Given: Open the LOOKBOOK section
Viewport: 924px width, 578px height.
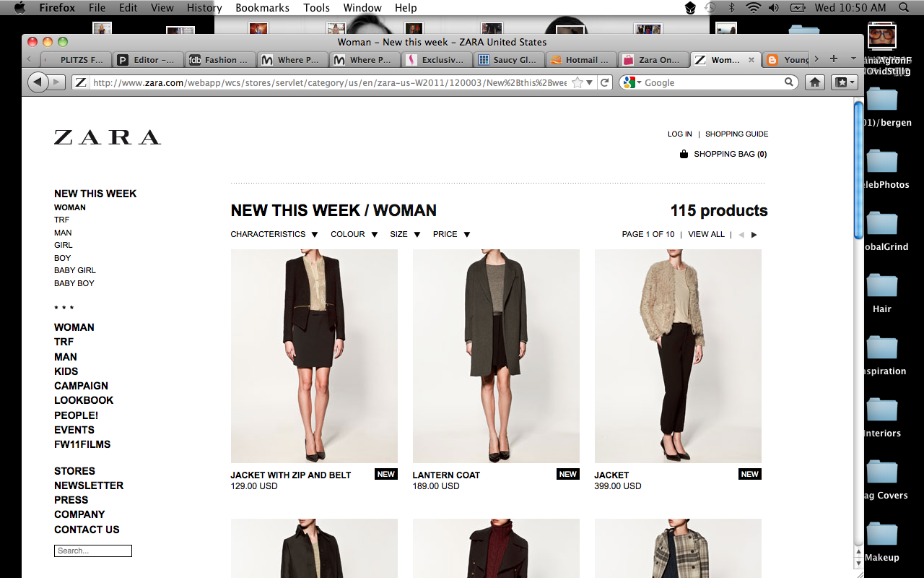Looking at the screenshot, I should (x=83, y=400).
